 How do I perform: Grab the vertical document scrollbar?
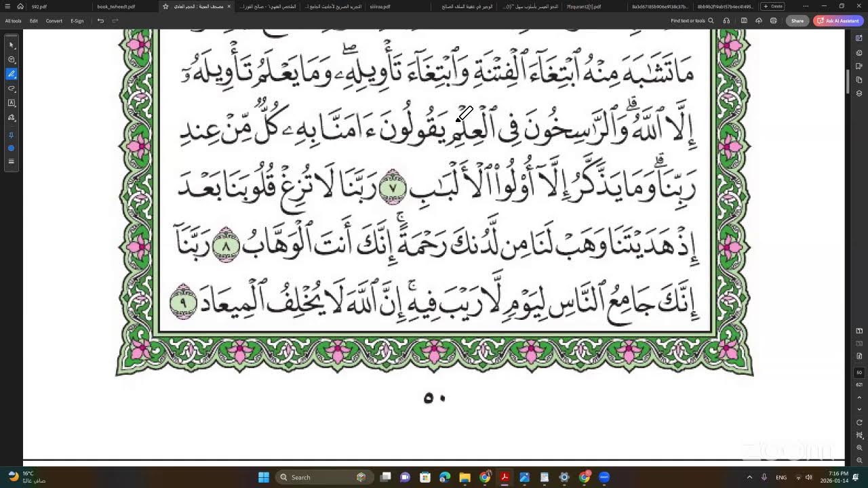(848, 81)
